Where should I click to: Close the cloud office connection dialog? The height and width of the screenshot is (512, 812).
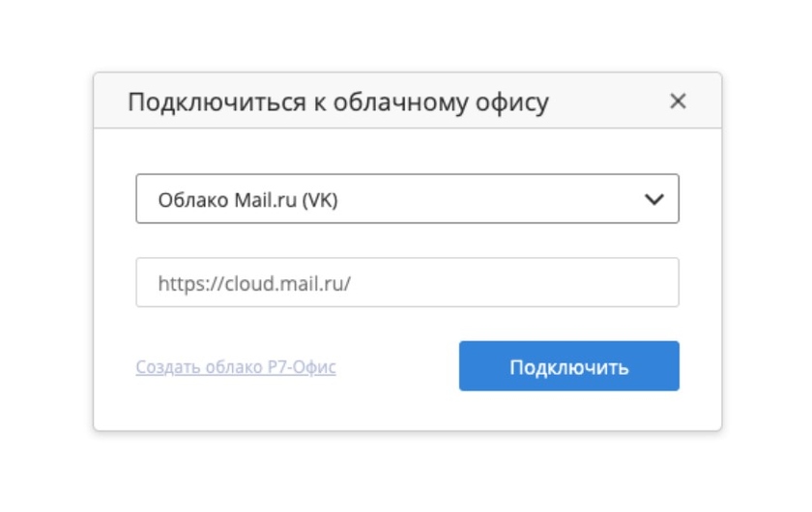tap(678, 101)
